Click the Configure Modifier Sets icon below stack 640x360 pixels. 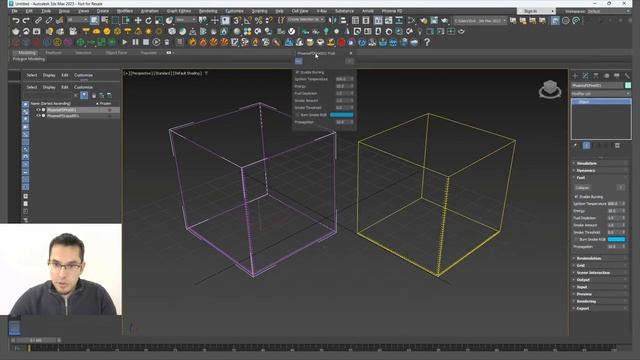click(617, 146)
